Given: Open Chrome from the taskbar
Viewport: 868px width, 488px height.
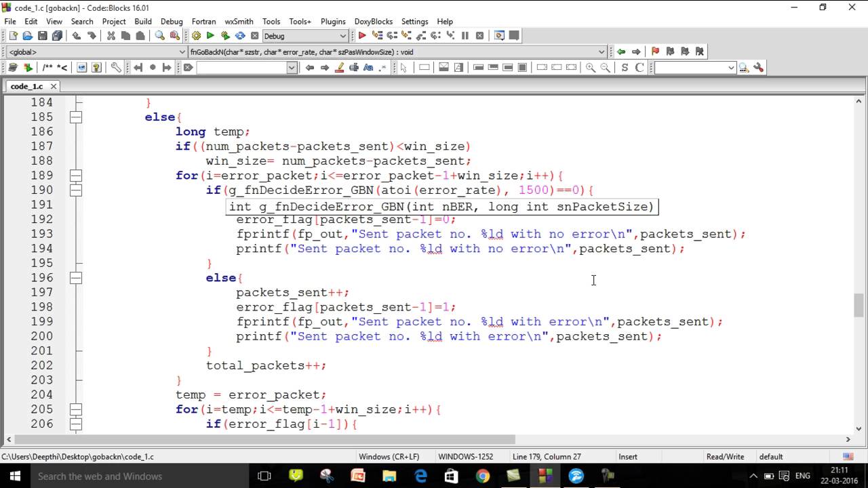Looking at the screenshot, I should coord(482,476).
